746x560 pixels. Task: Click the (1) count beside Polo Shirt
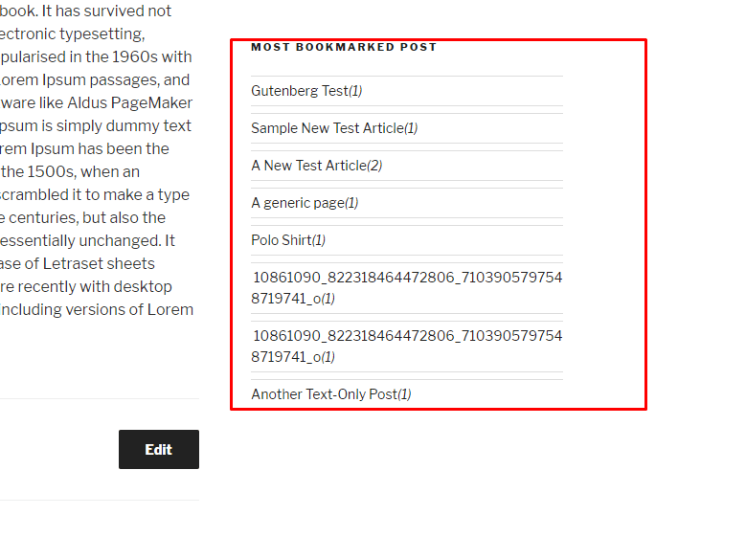click(x=319, y=240)
